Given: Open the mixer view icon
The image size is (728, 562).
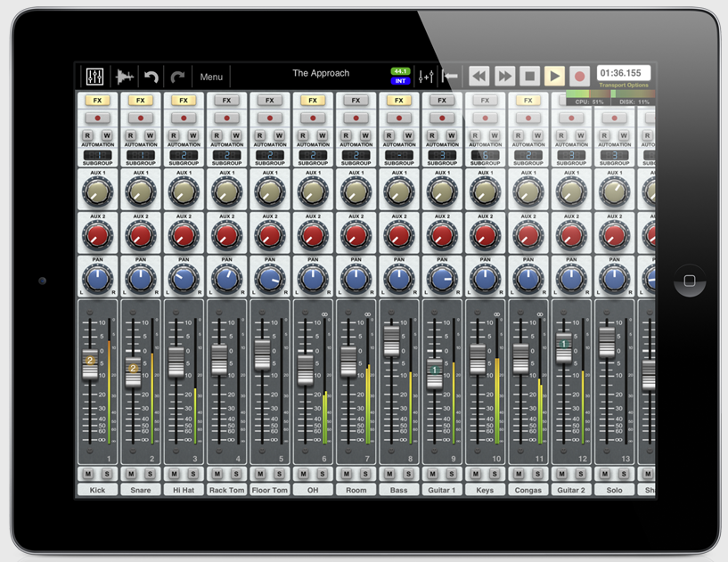Looking at the screenshot, I should coord(94,77).
